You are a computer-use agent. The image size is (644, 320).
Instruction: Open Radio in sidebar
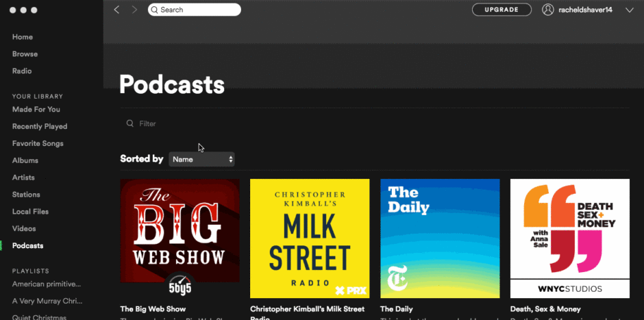pyautogui.click(x=22, y=71)
